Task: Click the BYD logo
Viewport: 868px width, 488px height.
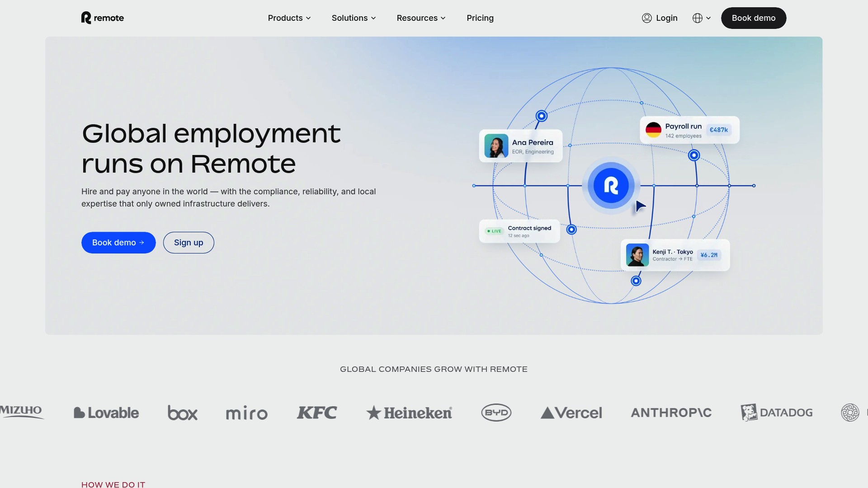Action: [x=496, y=413]
